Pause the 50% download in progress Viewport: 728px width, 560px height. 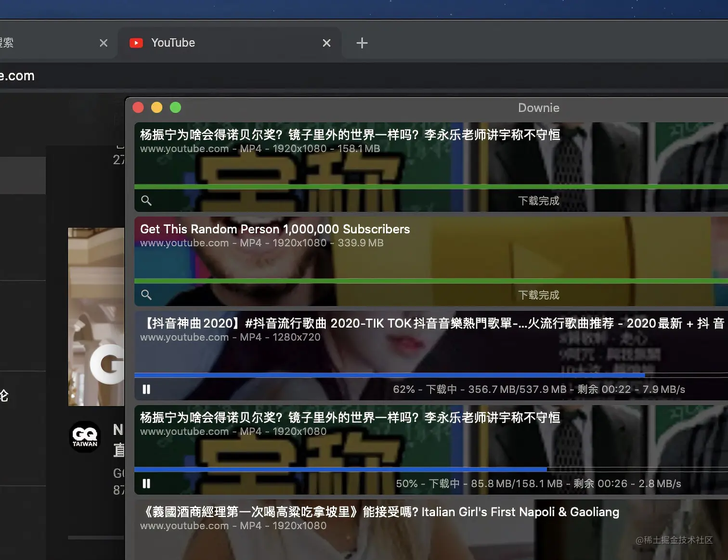146,483
